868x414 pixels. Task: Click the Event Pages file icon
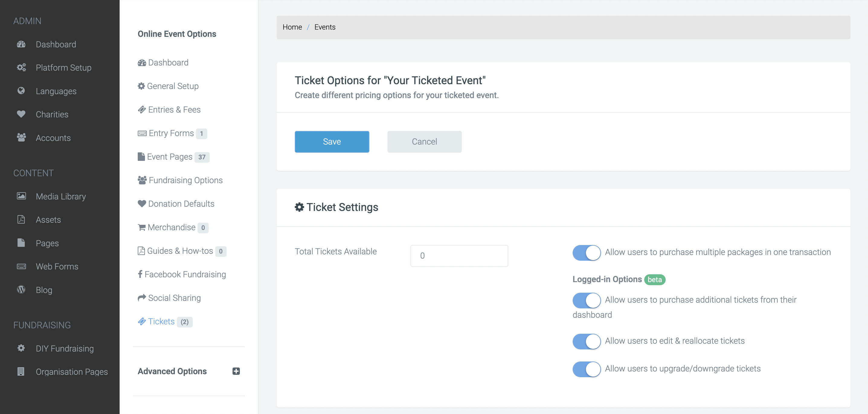(141, 157)
